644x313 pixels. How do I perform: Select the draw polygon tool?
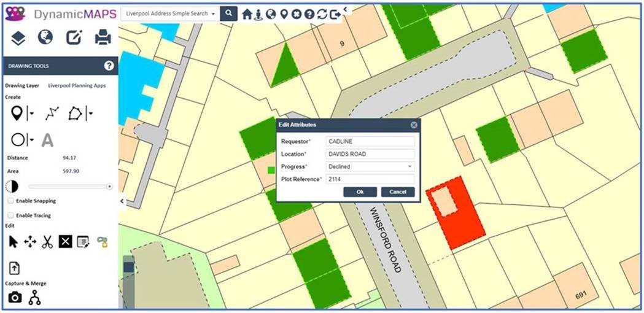click(x=75, y=114)
